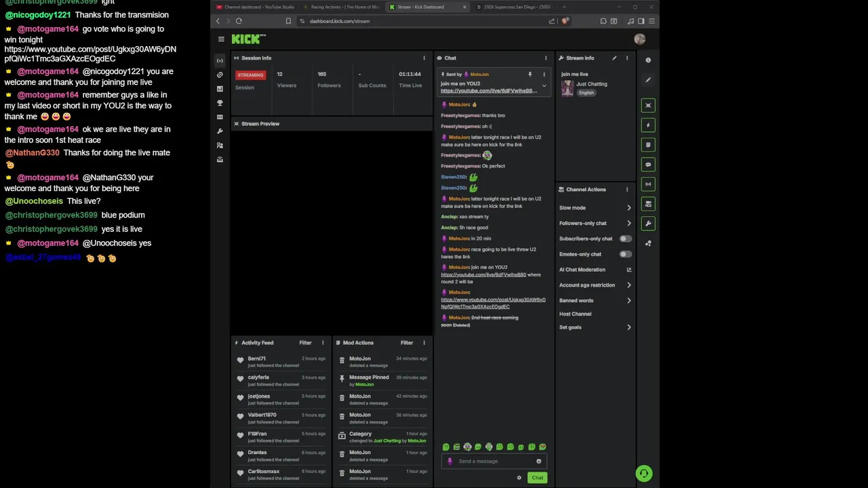Click the first quick emote above message box

coord(446,447)
